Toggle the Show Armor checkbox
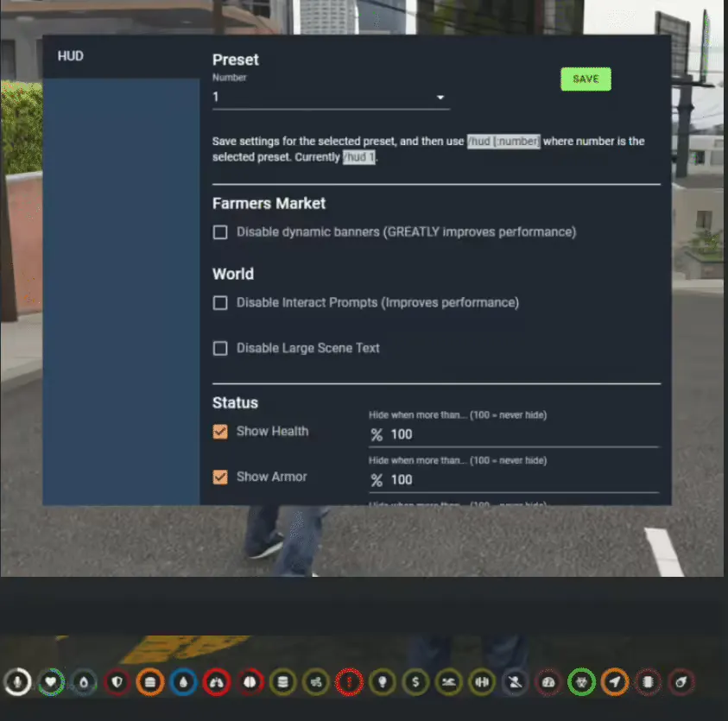This screenshot has width=728, height=721. [x=220, y=477]
